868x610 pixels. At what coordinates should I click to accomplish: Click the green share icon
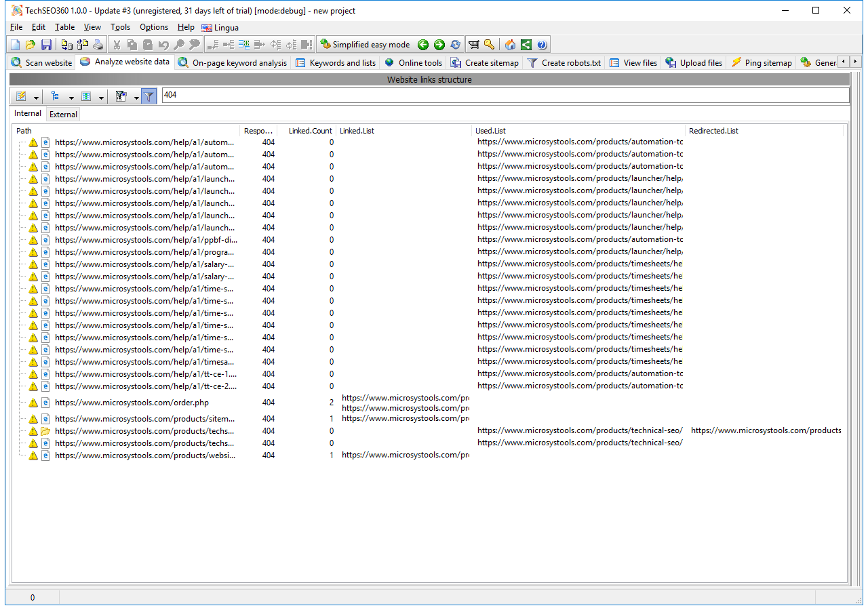point(526,45)
